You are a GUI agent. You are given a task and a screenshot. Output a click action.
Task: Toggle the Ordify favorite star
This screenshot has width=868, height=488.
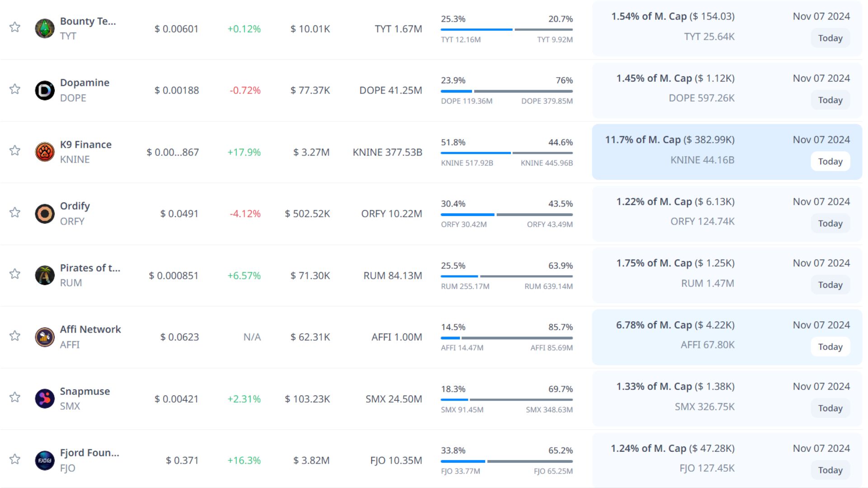15,212
